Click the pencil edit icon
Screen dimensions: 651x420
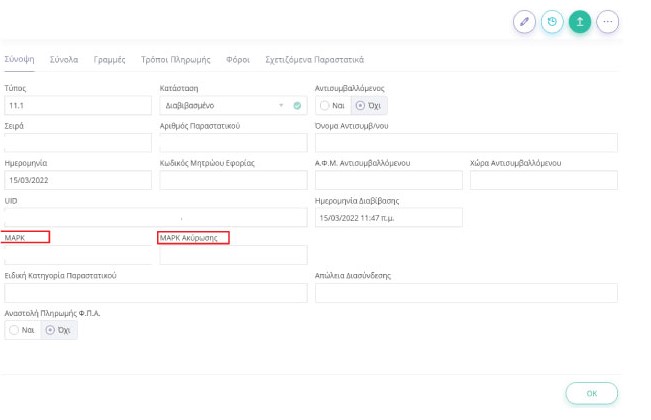pyautogui.click(x=523, y=22)
